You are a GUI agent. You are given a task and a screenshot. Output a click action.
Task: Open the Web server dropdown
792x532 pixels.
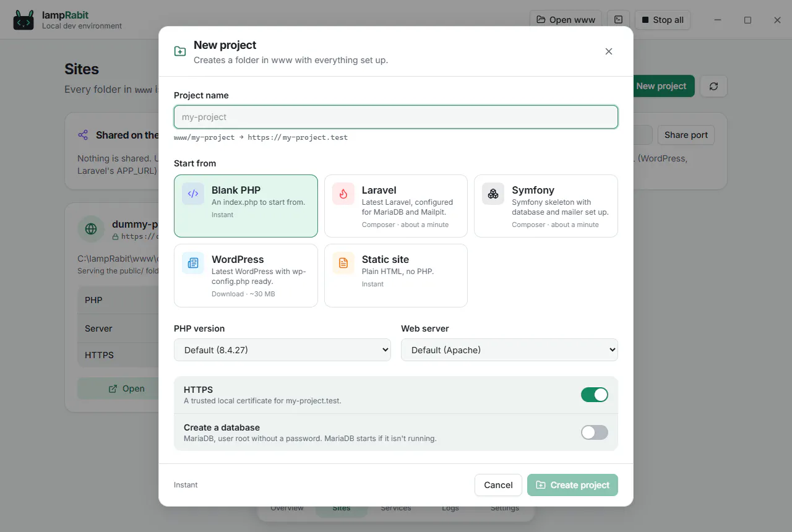tap(509, 350)
